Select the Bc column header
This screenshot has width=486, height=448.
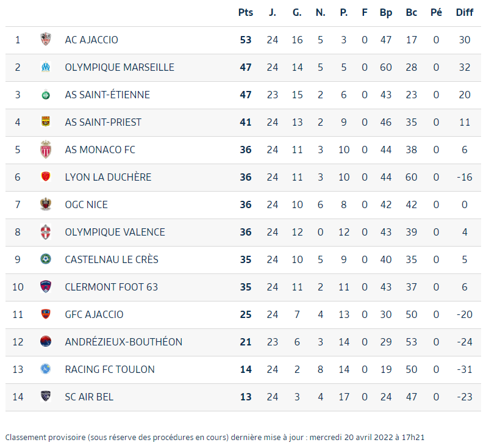412,12
